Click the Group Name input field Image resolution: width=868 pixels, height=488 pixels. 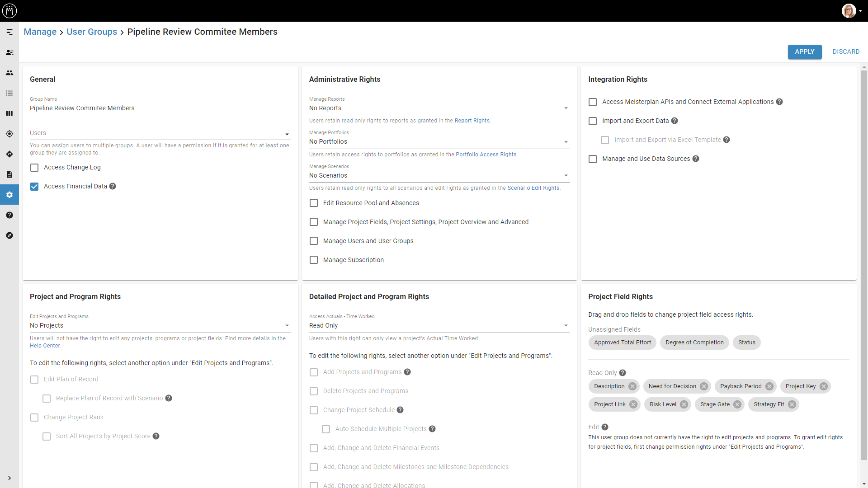(x=160, y=108)
